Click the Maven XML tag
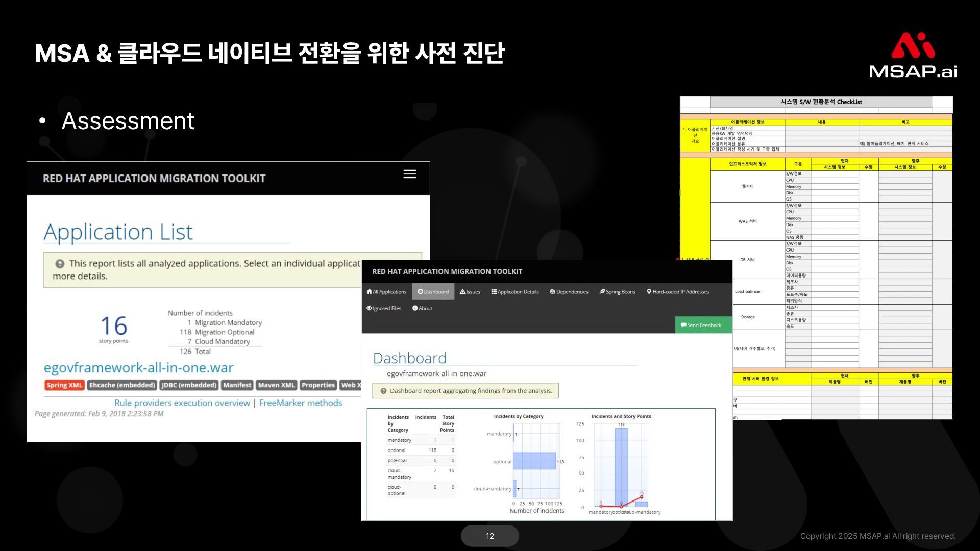This screenshot has height=551, width=980. [276, 385]
